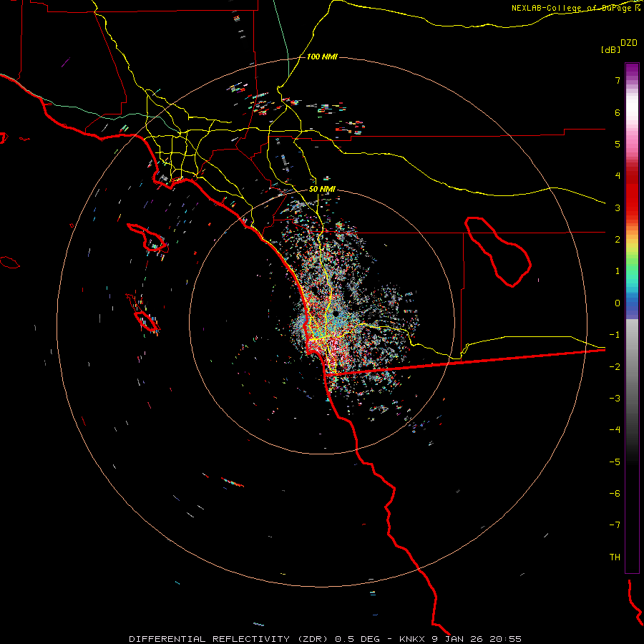Viewport: 644px width, 644px height.
Task: Click the -6 value on the ZDR scale
Action: click(x=615, y=493)
